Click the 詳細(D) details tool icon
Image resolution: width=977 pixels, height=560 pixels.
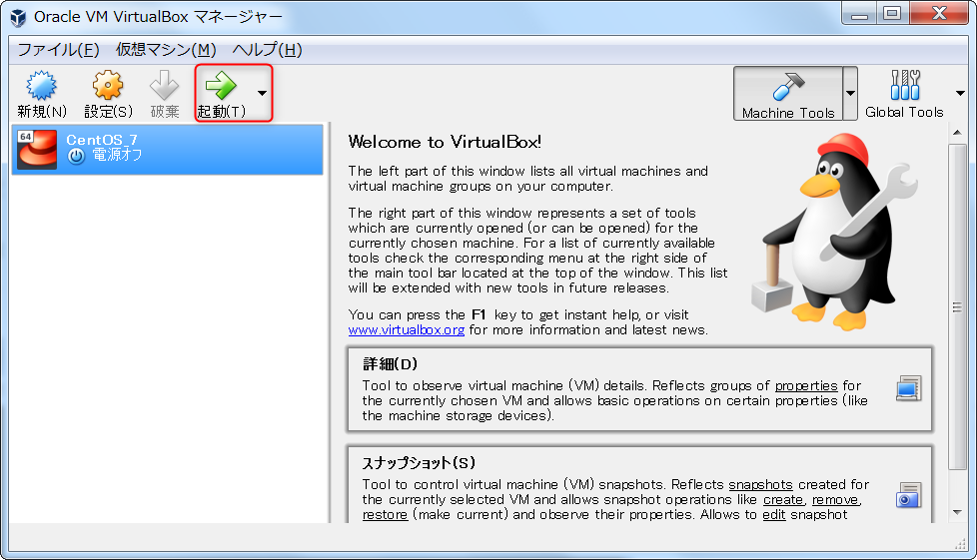tap(908, 388)
